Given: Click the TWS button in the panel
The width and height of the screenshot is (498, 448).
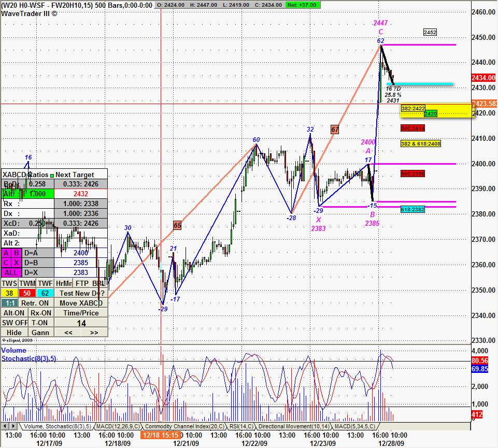Looking at the screenshot, I should coord(9,283).
